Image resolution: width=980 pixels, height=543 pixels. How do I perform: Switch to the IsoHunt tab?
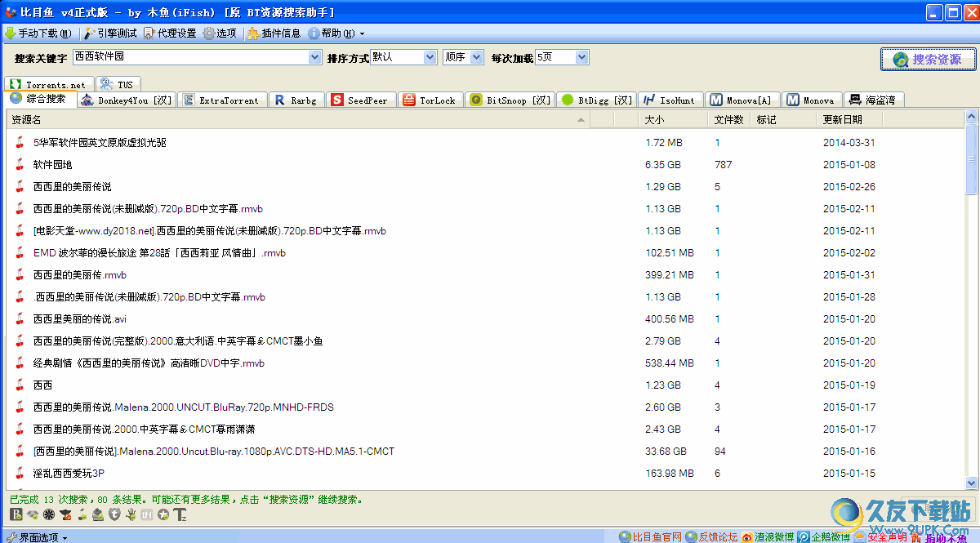pyautogui.click(x=670, y=100)
